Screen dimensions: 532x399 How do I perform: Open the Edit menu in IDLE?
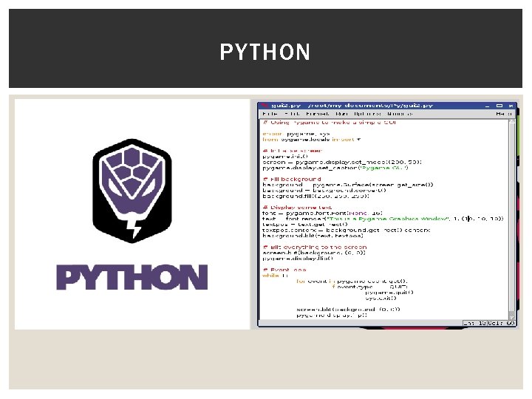[292, 114]
